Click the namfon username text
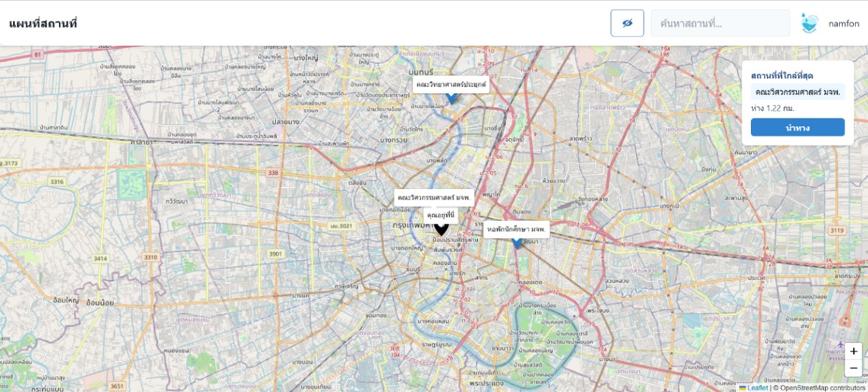Viewport: 868px width, 392px height. point(844,24)
